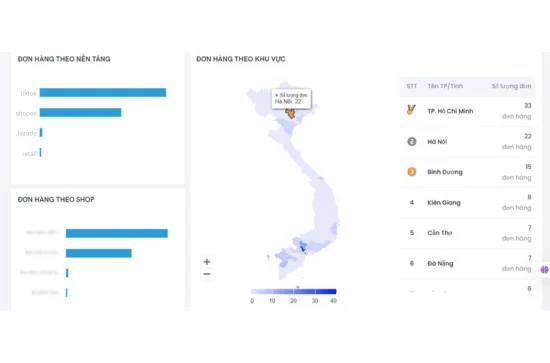Click the retail bar in platform chart
This screenshot has width=550, height=363.
pos(41,153)
